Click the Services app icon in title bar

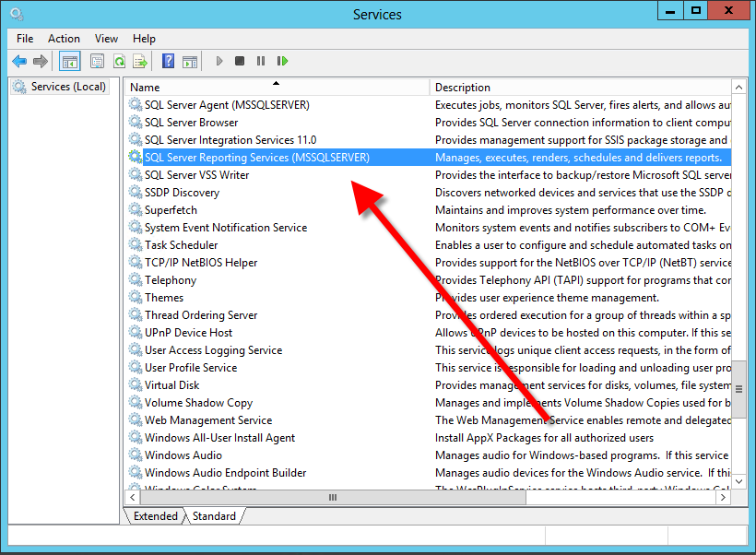coord(17,14)
